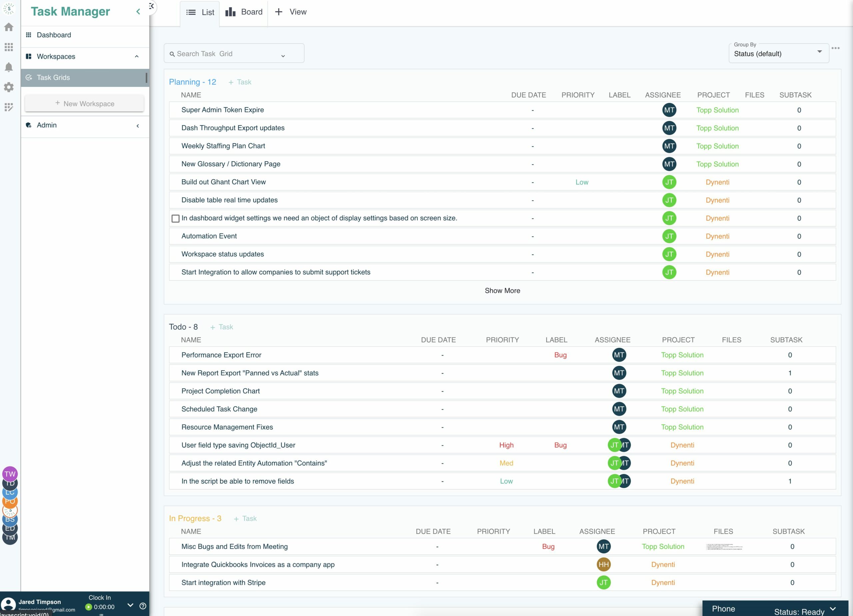Click the LC user avatar in left rail
The width and height of the screenshot is (853, 616).
pyautogui.click(x=10, y=492)
